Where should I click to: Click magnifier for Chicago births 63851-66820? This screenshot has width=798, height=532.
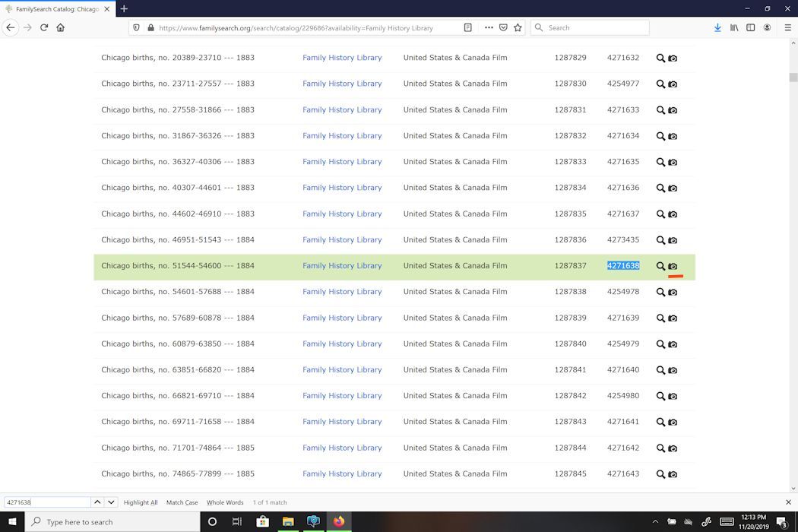click(660, 370)
